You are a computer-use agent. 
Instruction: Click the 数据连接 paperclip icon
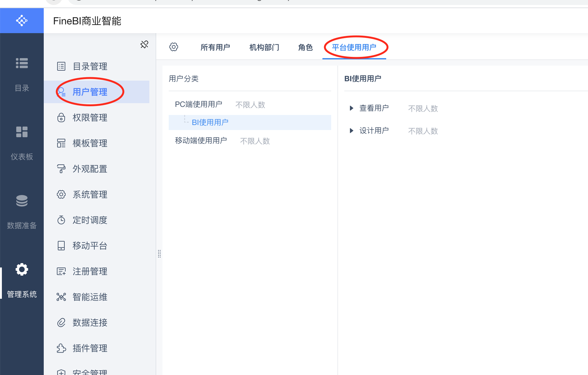(61, 322)
